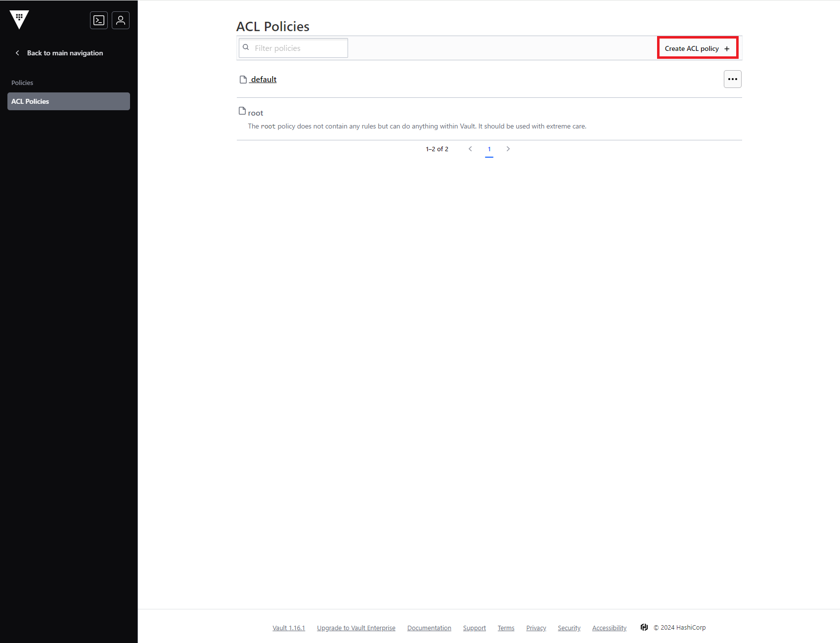Click the file icon beside default policy
The image size is (840, 643).
[243, 80]
